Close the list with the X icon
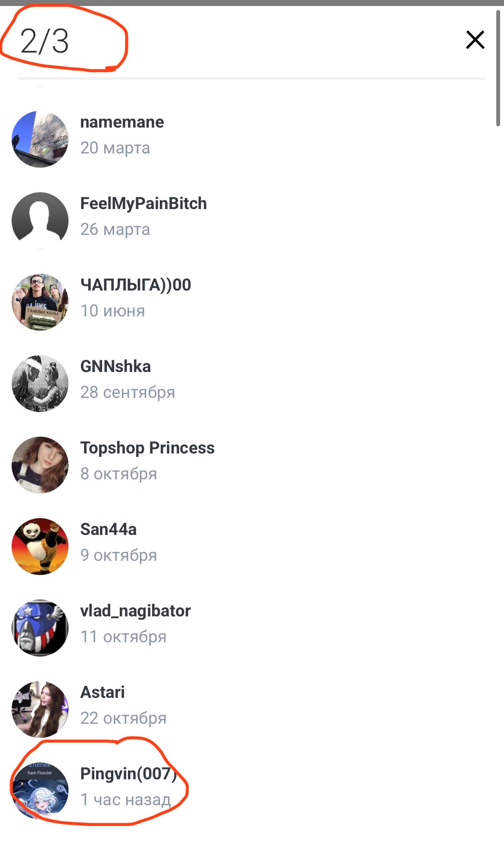The image size is (504, 844). (475, 40)
